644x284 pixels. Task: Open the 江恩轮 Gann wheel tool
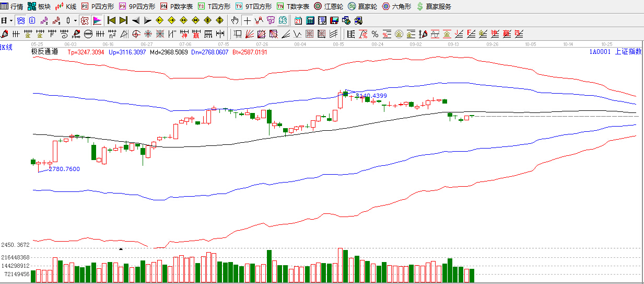328,7
